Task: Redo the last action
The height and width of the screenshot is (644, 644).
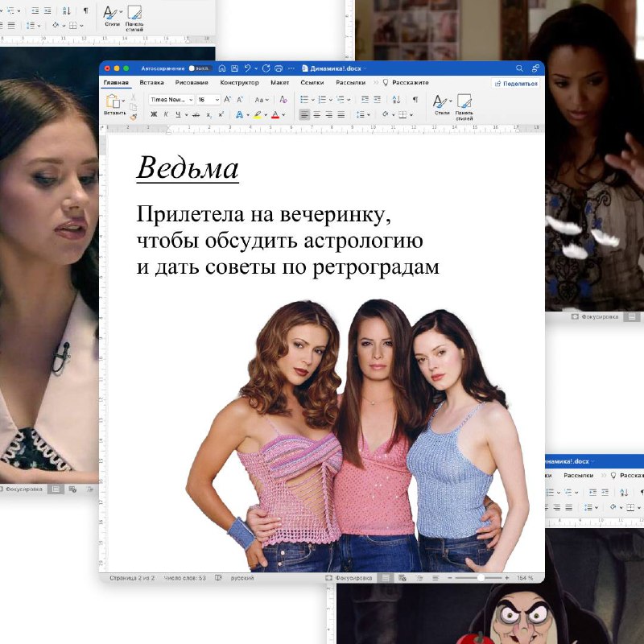Action: click(x=266, y=68)
